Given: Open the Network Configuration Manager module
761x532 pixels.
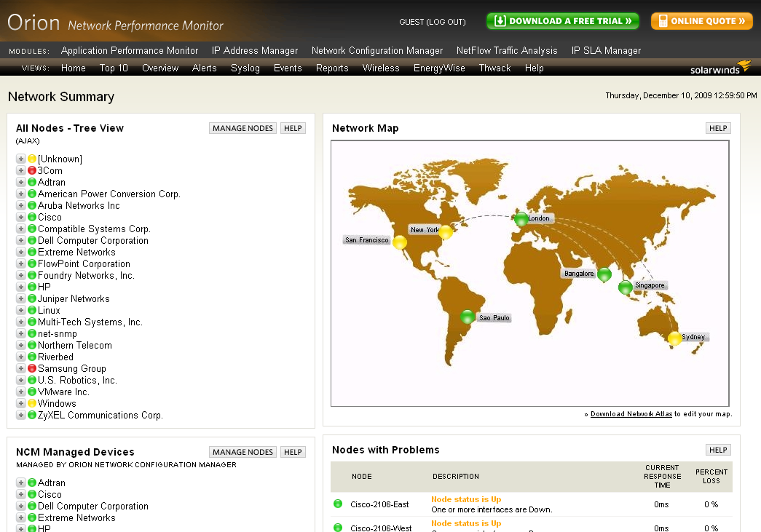Looking at the screenshot, I should tap(377, 50).
